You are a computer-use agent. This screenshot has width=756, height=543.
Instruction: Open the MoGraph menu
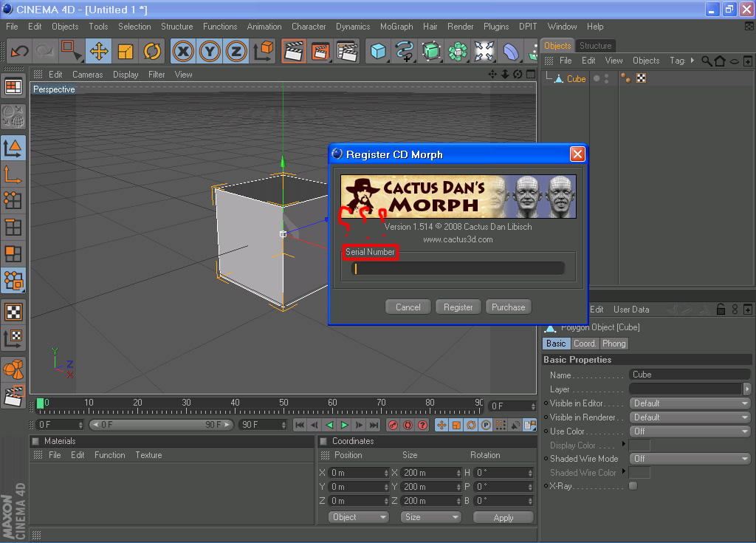tap(396, 27)
